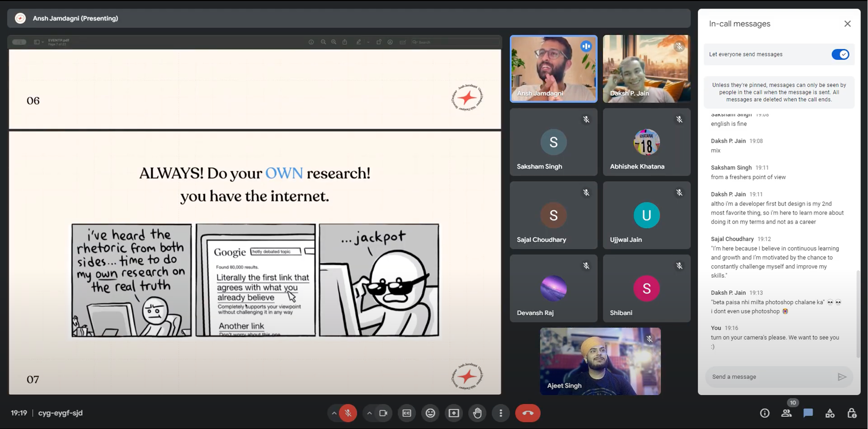Image resolution: width=868 pixels, height=429 pixels.
Task: Click the meeting code cyg-eygf-sjd
Action: tap(60, 413)
